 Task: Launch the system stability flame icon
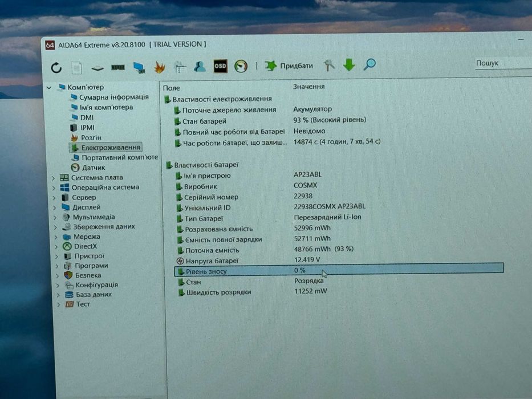[x=160, y=67]
